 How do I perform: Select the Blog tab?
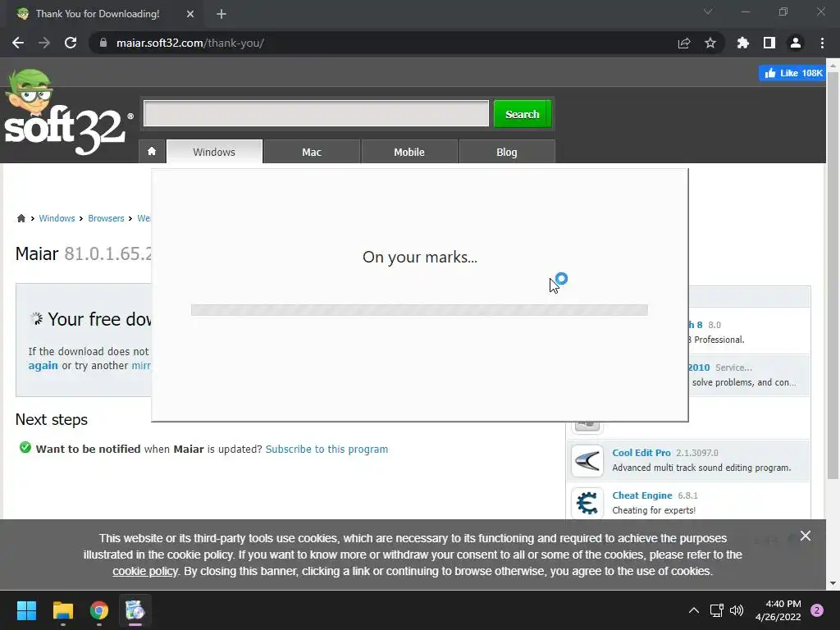[x=507, y=152]
